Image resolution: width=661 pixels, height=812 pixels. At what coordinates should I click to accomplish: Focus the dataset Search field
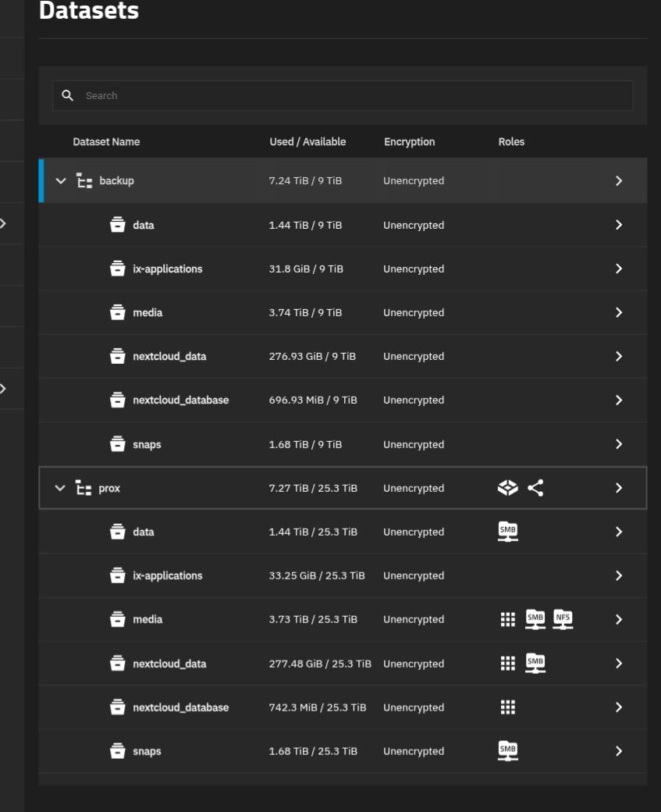(351, 95)
